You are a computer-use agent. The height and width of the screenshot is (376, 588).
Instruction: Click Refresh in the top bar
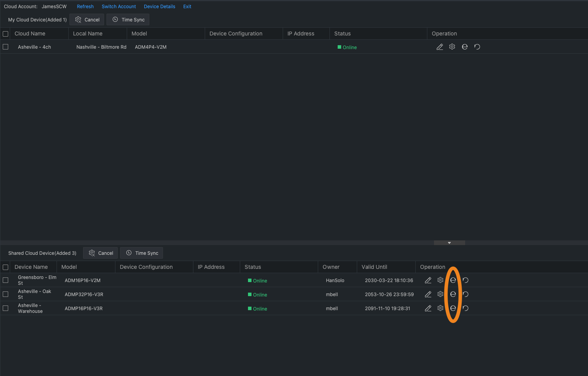click(85, 7)
